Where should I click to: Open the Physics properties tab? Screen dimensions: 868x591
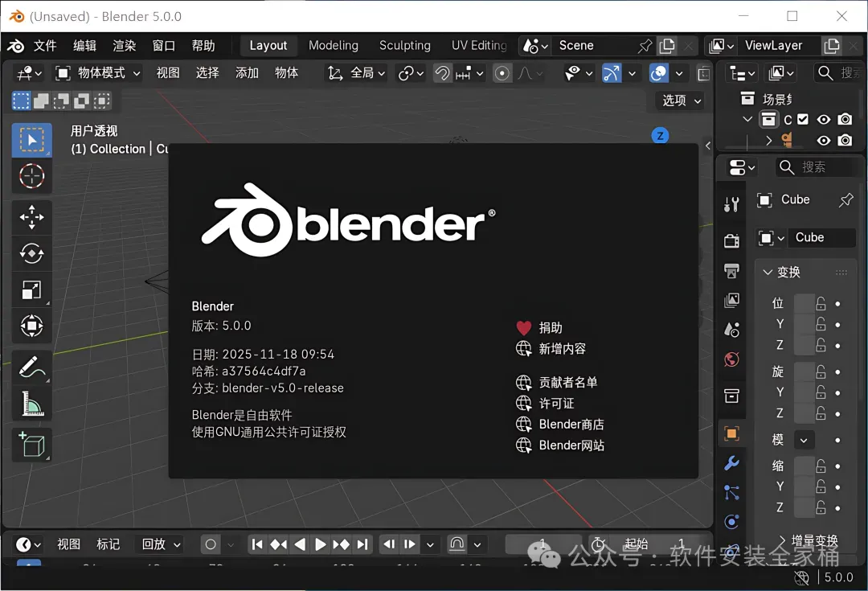[x=731, y=522]
